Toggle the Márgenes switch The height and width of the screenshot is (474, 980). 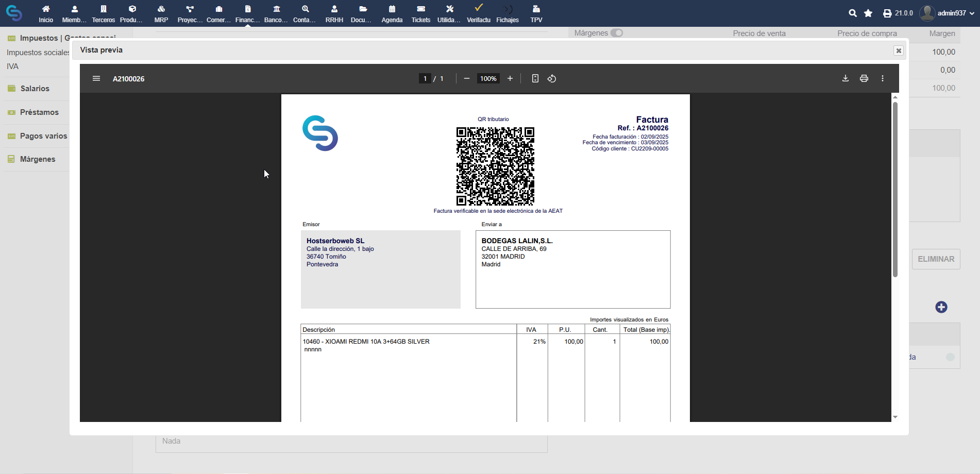click(x=617, y=33)
